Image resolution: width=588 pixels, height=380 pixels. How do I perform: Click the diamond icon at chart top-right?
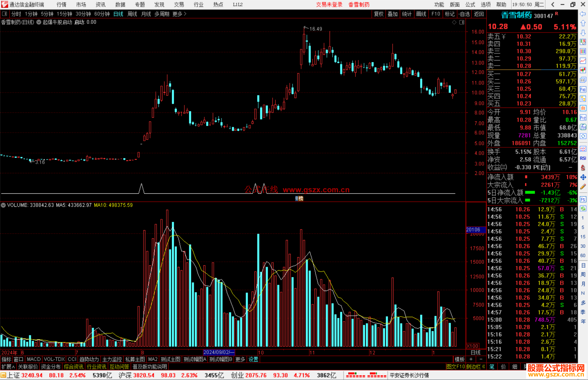pos(454,22)
